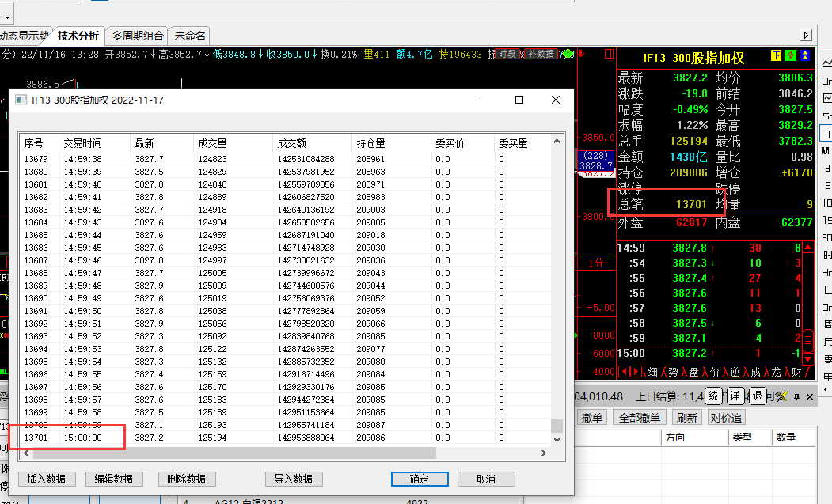Select the 势 tab below tick list
The image size is (832, 504).
(x=673, y=372)
